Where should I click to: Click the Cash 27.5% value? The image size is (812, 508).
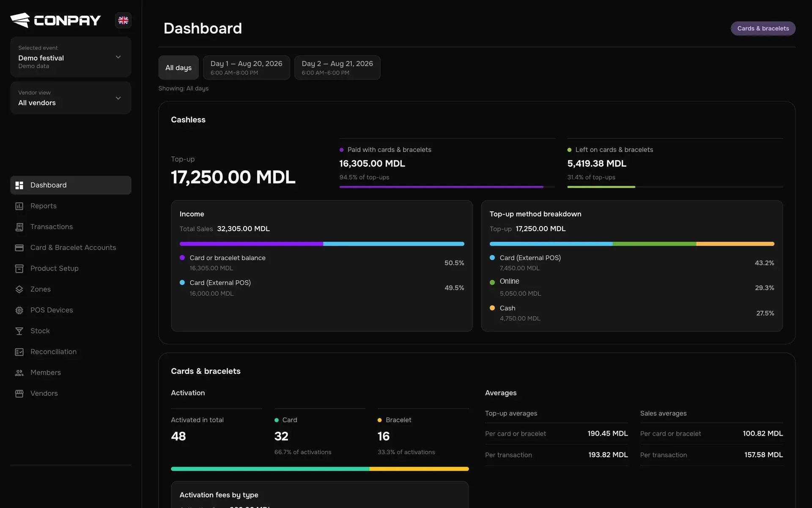[765, 313]
